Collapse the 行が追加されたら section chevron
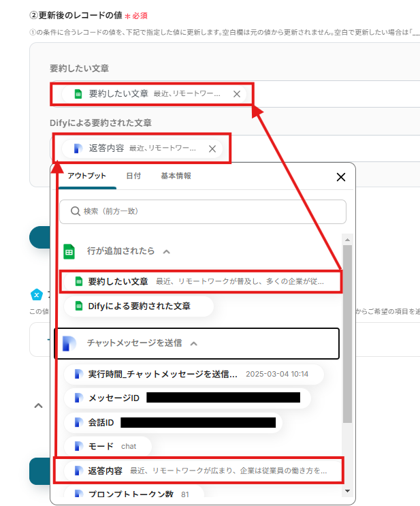The image size is (420, 506). (167, 252)
